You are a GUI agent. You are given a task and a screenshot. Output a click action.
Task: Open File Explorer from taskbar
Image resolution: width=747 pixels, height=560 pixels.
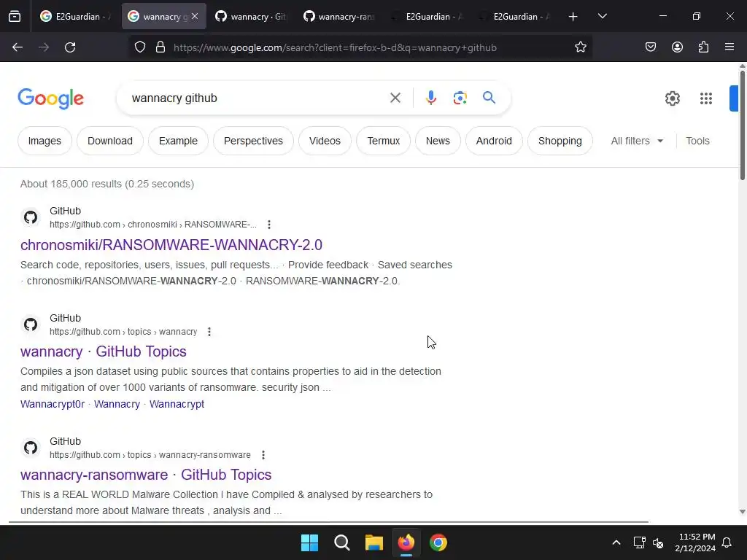point(374,542)
